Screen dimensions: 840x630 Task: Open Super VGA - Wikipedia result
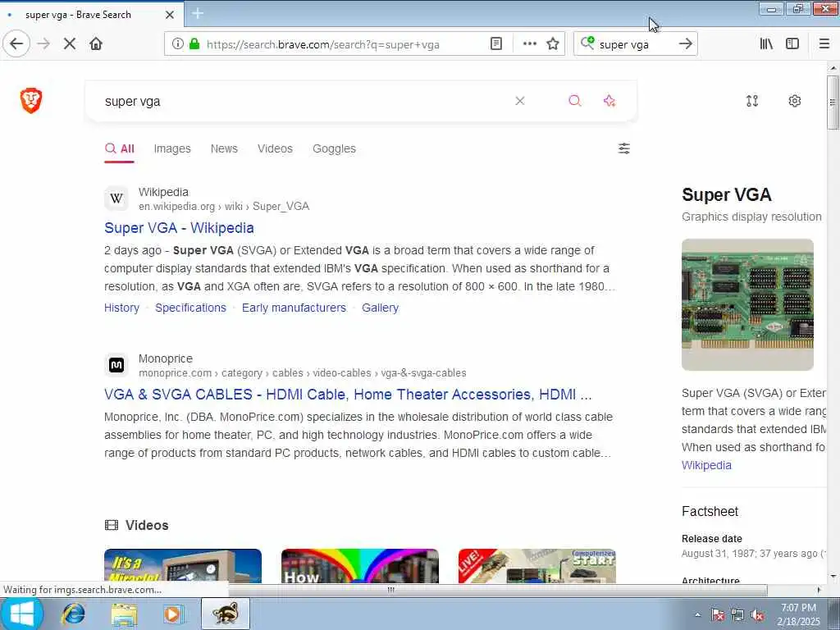coord(179,228)
